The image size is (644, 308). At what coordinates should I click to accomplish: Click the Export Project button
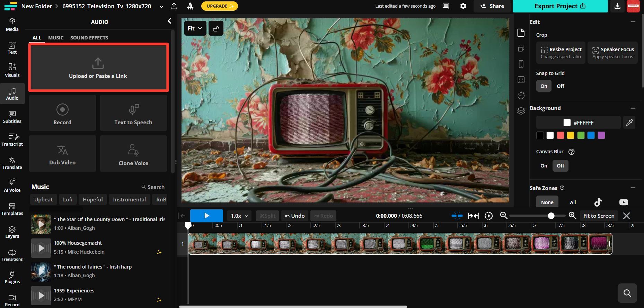coord(560,6)
